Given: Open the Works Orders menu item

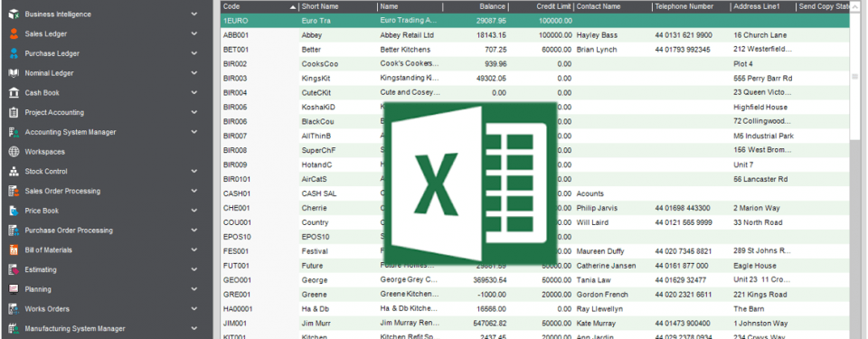Looking at the screenshot, I should coord(47,309).
